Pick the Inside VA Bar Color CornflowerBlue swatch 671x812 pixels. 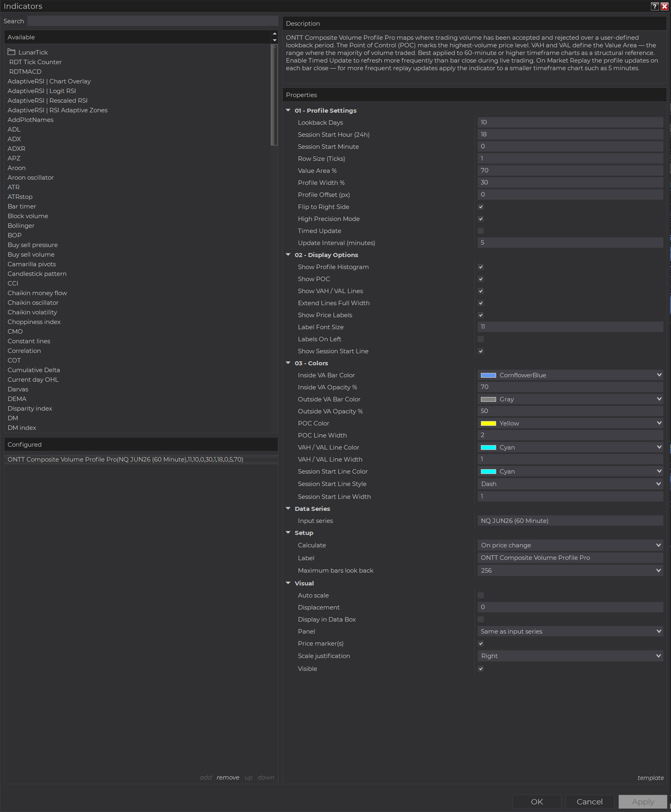488,375
